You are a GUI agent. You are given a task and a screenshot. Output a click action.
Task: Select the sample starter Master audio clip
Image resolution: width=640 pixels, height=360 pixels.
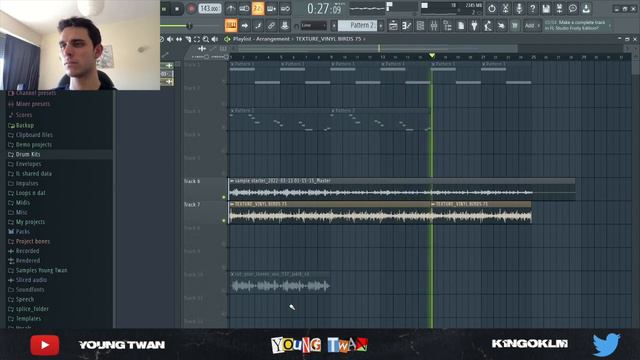click(402, 189)
